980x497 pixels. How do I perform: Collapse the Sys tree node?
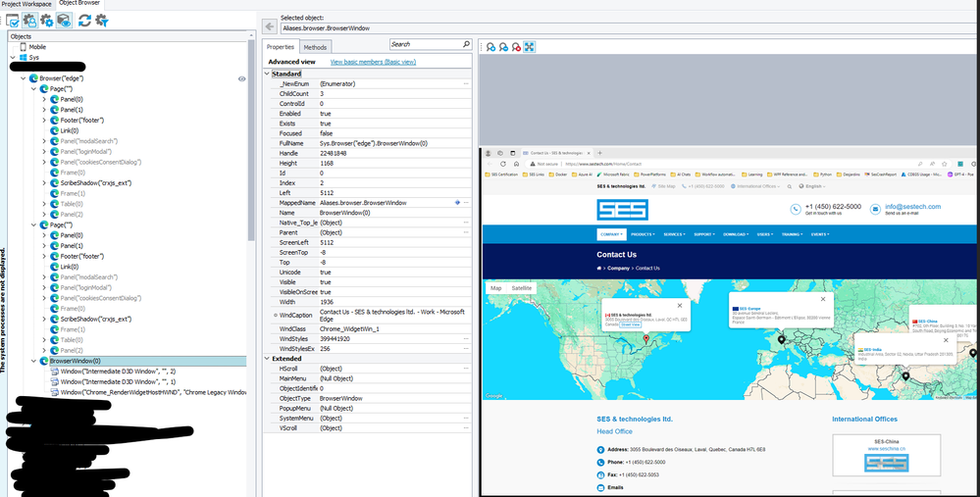pyautogui.click(x=13, y=57)
